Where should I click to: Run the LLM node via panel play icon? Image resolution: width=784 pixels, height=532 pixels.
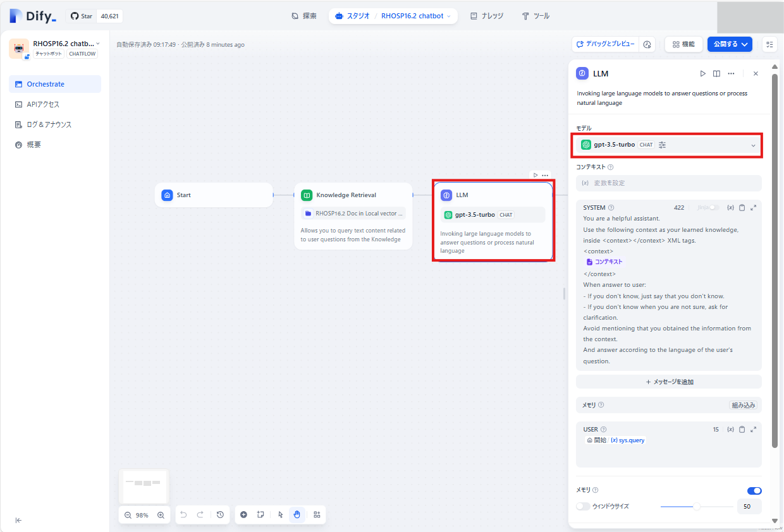tap(702, 73)
